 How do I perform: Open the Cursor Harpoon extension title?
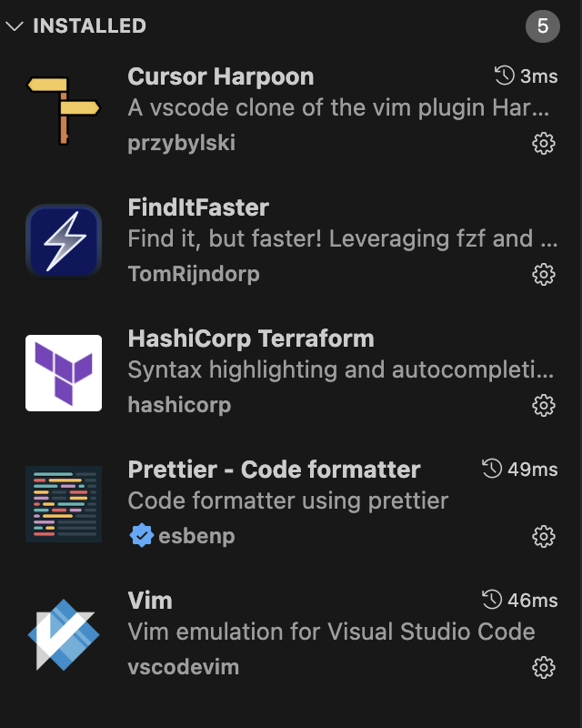tap(221, 76)
